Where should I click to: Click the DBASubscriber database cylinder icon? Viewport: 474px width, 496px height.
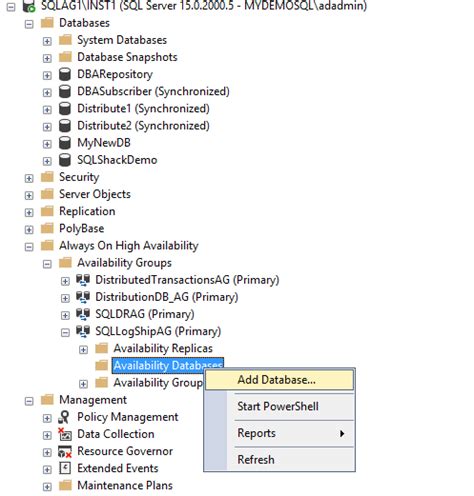65,91
